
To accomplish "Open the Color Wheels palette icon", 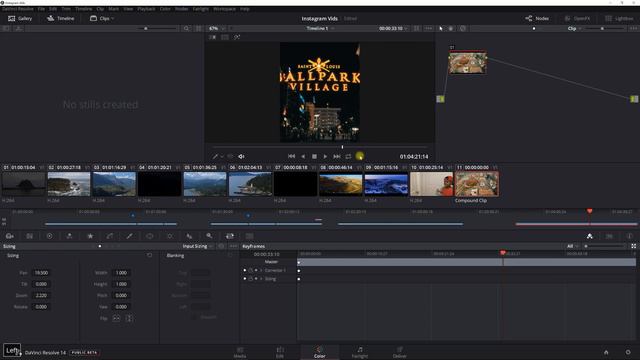I will (x=49, y=236).
